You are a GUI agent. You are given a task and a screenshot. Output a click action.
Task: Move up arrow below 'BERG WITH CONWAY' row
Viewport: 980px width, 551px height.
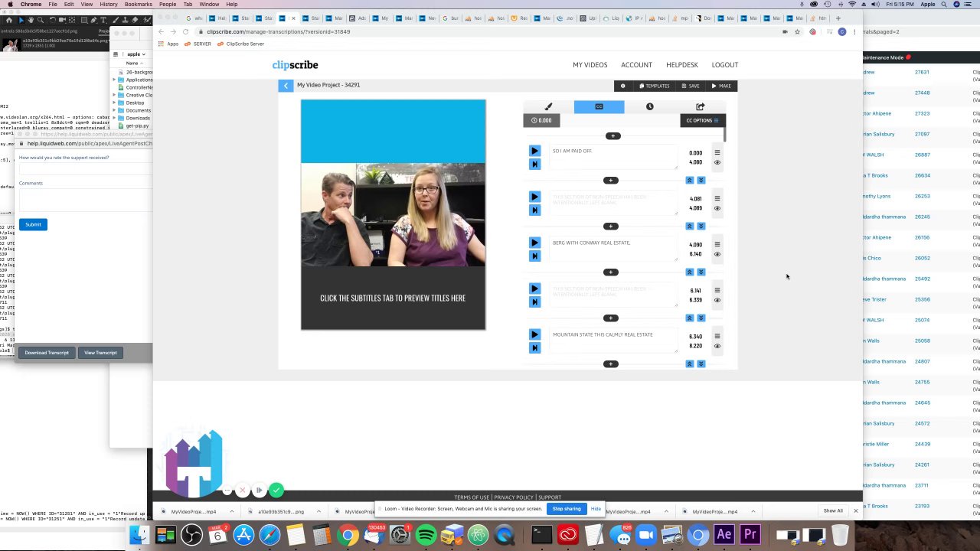(689, 272)
